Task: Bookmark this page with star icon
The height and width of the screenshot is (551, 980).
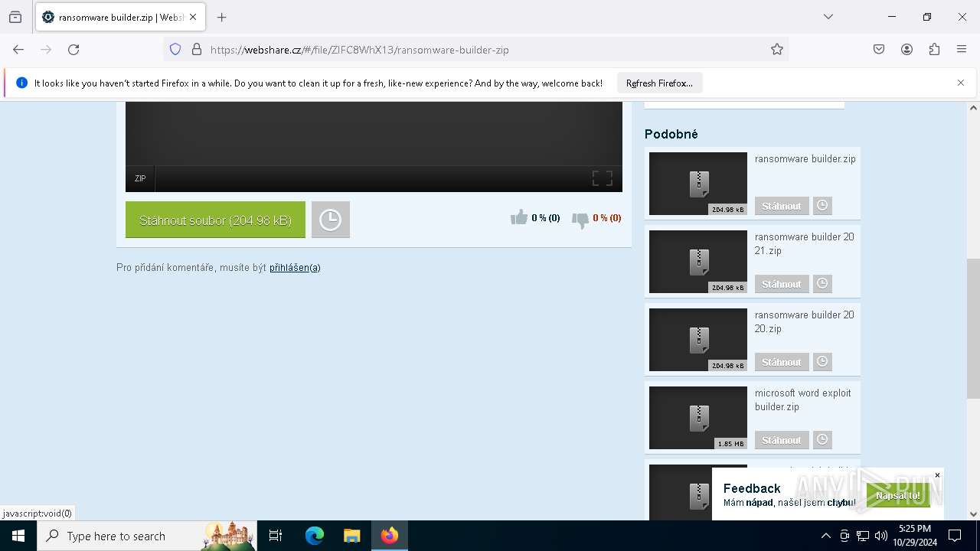Action: click(777, 50)
